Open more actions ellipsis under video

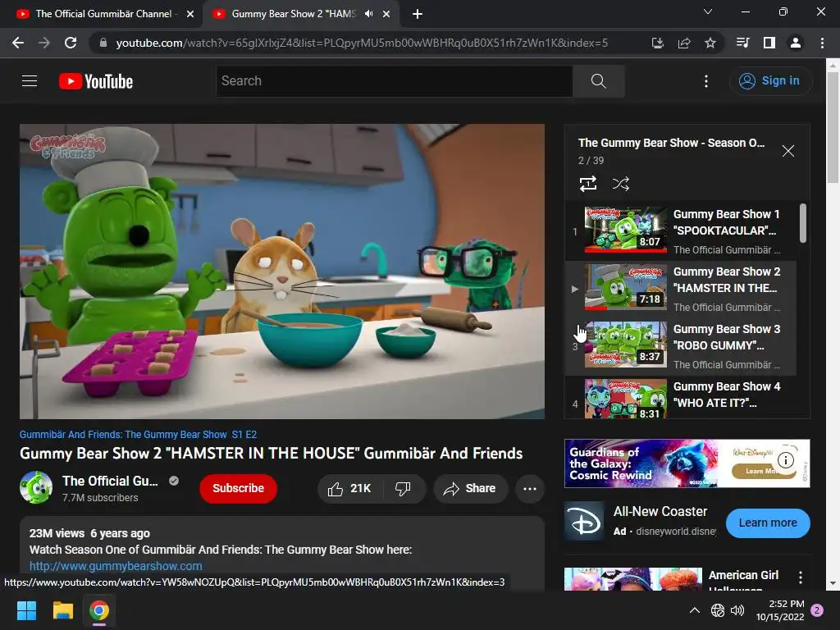pyautogui.click(x=530, y=489)
